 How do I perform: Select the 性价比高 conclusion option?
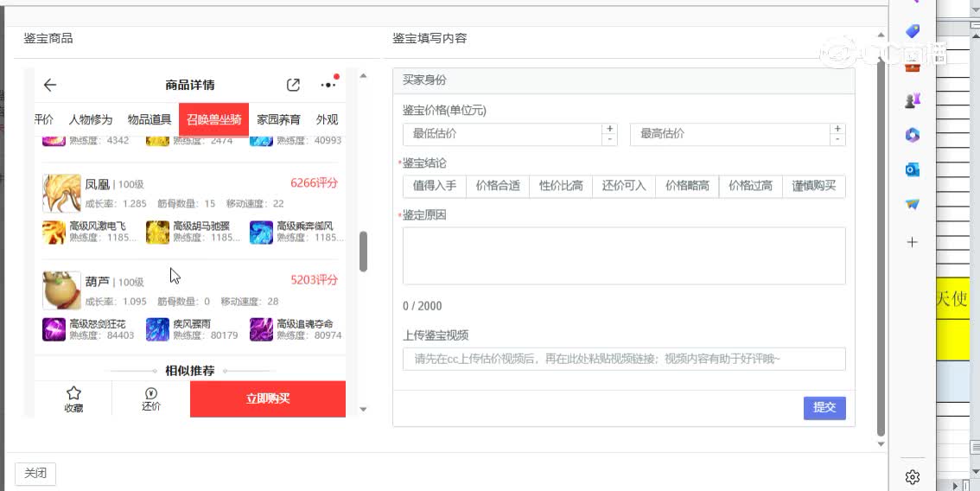[561, 186]
